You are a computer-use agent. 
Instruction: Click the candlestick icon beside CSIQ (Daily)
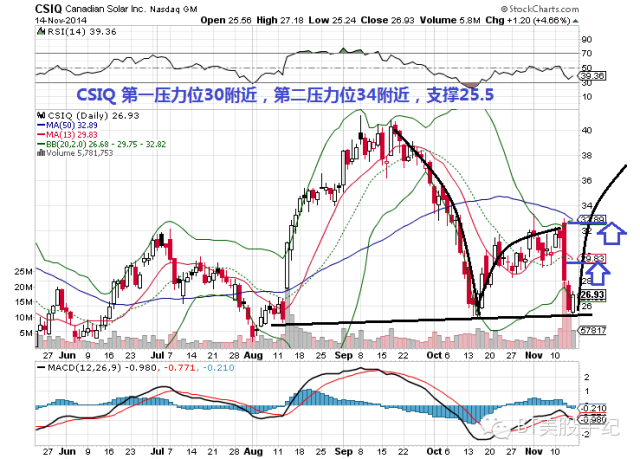(41, 115)
